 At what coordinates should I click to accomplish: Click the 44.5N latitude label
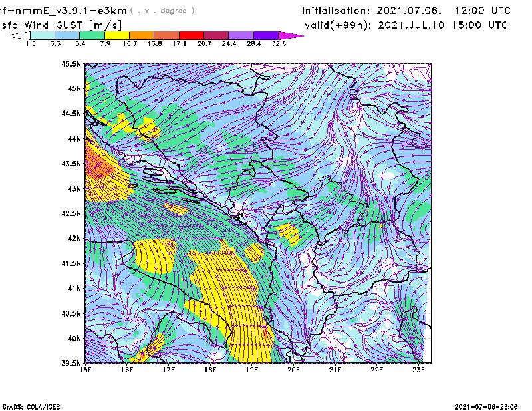coord(71,113)
